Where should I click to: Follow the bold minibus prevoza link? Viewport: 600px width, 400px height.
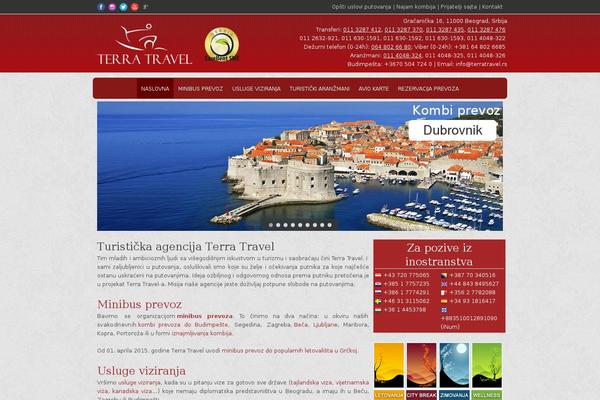(x=205, y=316)
